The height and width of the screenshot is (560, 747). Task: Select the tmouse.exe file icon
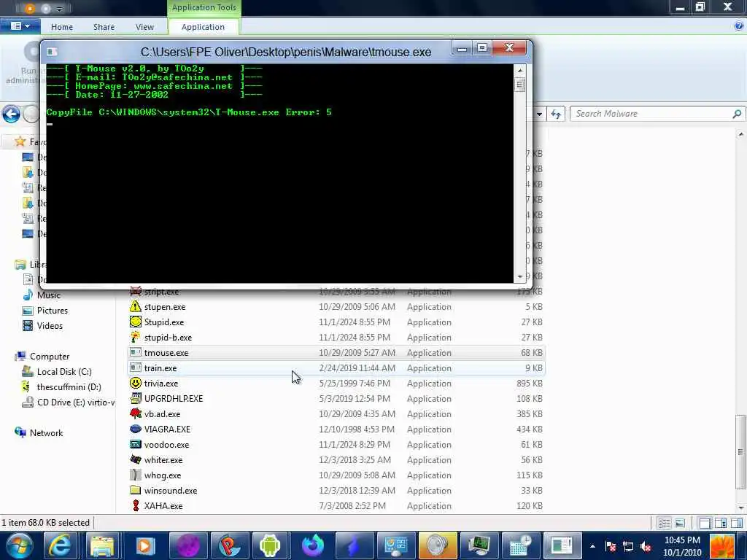(x=135, y=352)
